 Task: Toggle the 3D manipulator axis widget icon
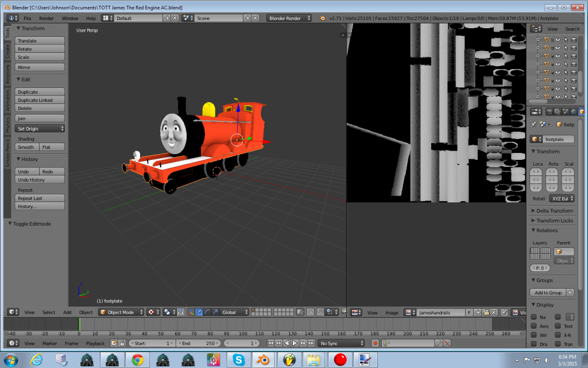tap(191, 312)
